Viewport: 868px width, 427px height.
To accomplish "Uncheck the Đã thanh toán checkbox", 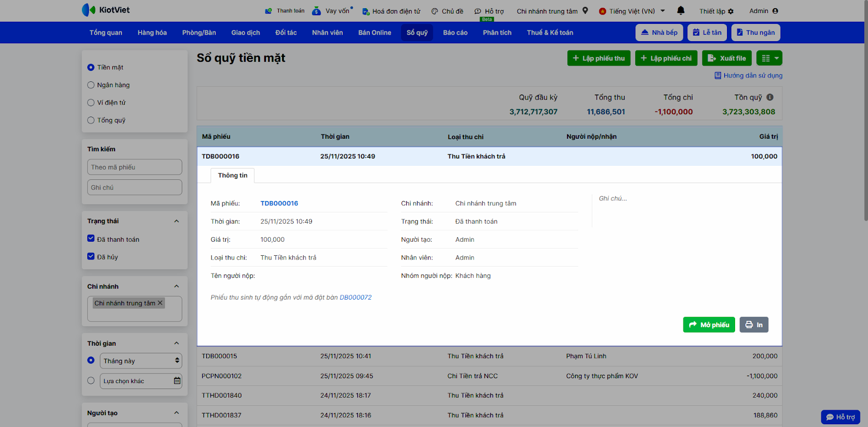I will (x=91, y=238).
